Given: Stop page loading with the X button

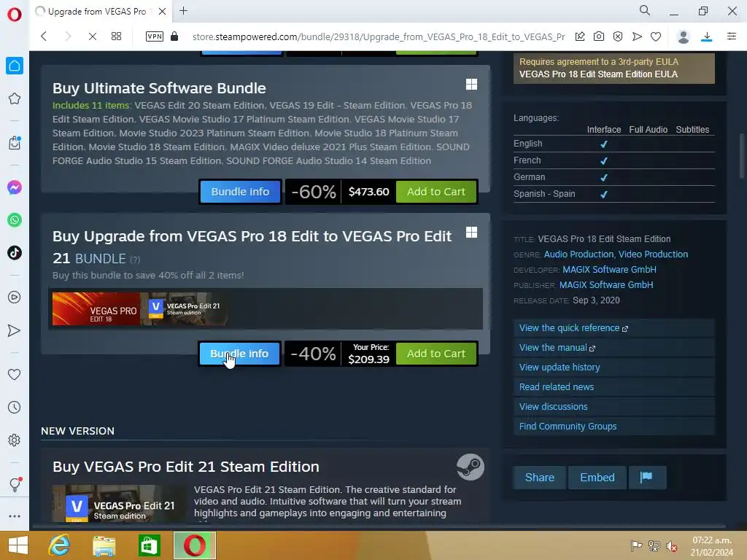Looking at the screenshot, I should pyautogui.click(x=93, y=36).
